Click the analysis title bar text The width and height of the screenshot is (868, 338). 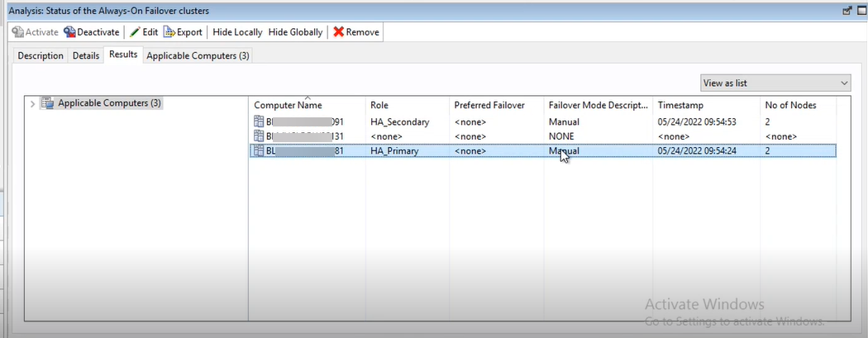tap(109, 11)
